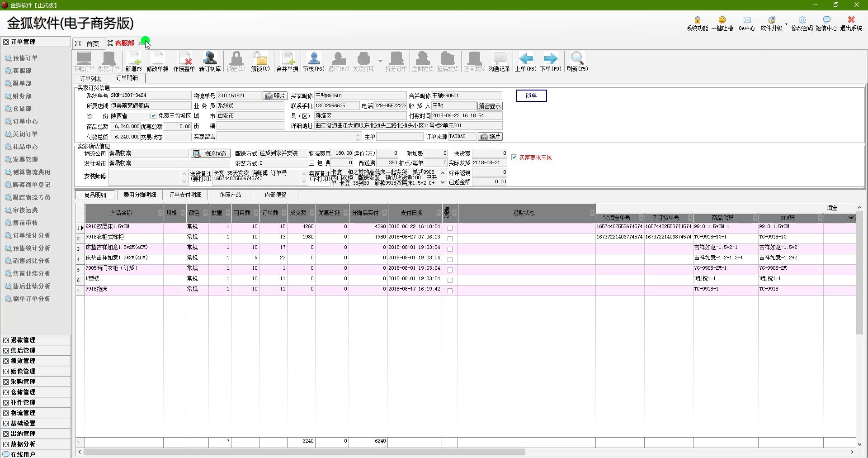
Task: Check refund box for 9905两门衣柜 row
Action: pos(450,270)
